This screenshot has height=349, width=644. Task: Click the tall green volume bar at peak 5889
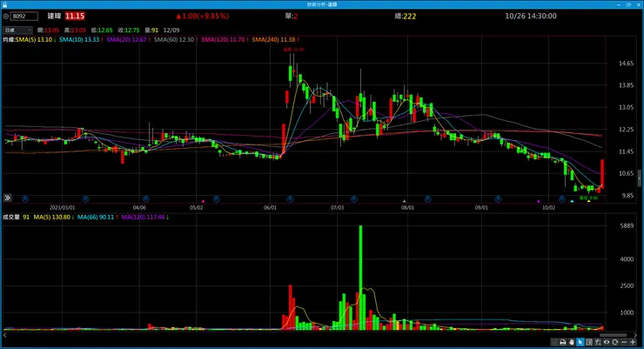(x=360, y=278)
